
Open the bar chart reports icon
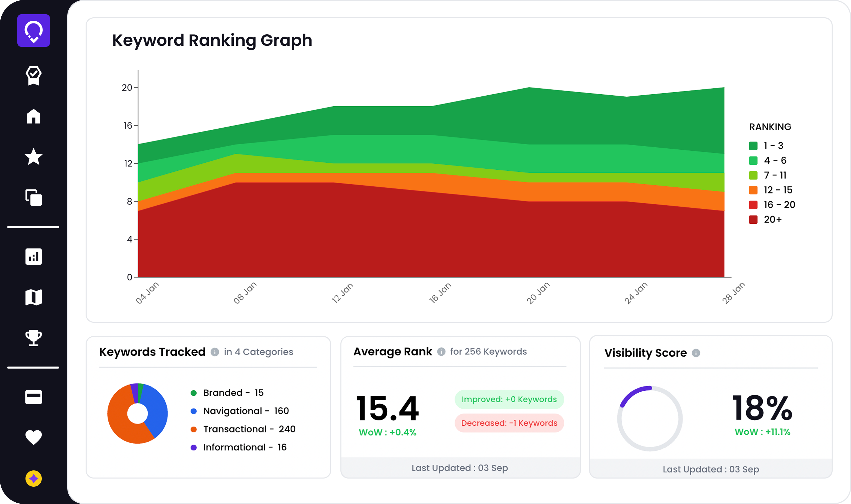(33, 257)
